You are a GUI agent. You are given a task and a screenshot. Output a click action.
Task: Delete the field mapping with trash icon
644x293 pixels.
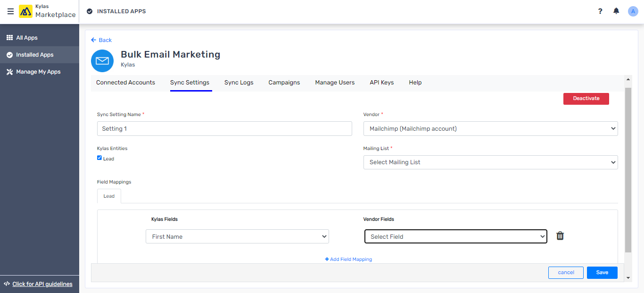(560, 235)
